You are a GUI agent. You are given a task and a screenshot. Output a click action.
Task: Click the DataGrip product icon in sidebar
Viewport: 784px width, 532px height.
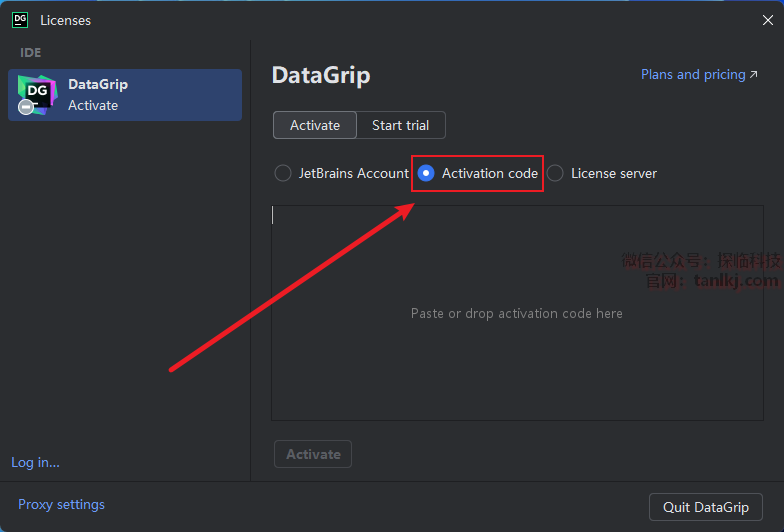[38, 95]
